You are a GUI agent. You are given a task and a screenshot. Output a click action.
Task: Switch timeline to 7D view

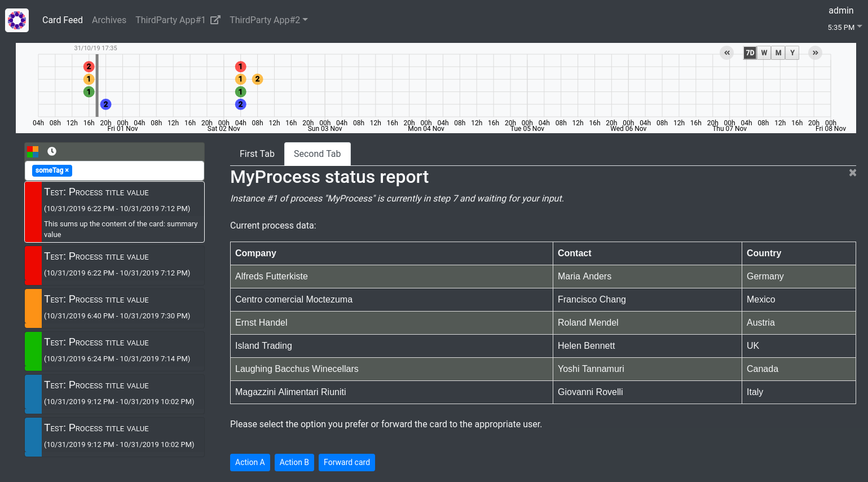pos(750,53)
